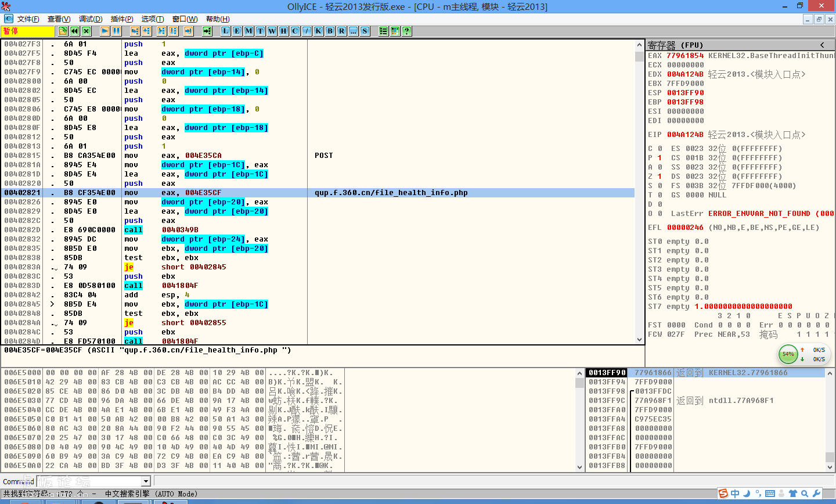The width and height of the screenshot is (836, 504).
Task: Click the registers pane left arrow button
Action: pyautogui.click(x=822, y=45)
